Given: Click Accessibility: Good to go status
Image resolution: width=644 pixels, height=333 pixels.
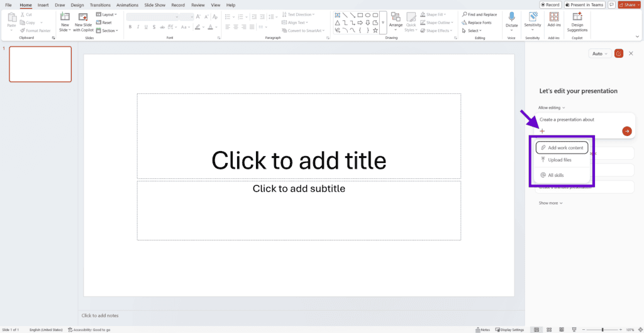Looking at the screenshot, I should (89, 330).
